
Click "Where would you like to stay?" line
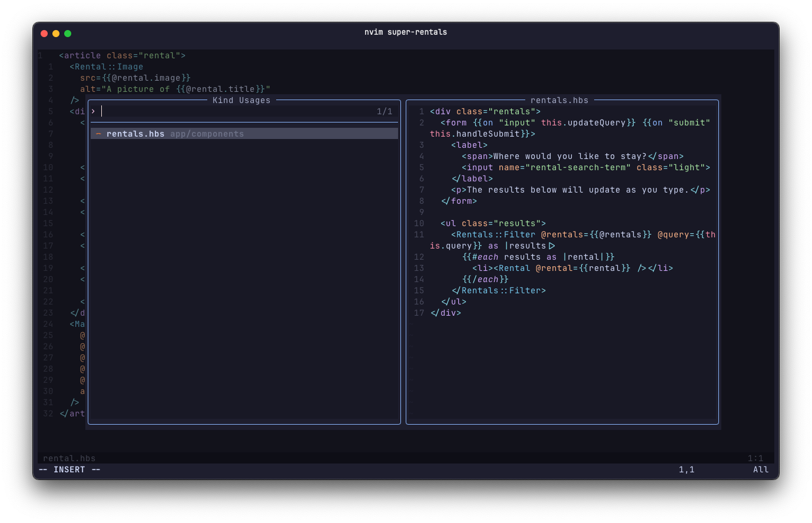(572, 156)
